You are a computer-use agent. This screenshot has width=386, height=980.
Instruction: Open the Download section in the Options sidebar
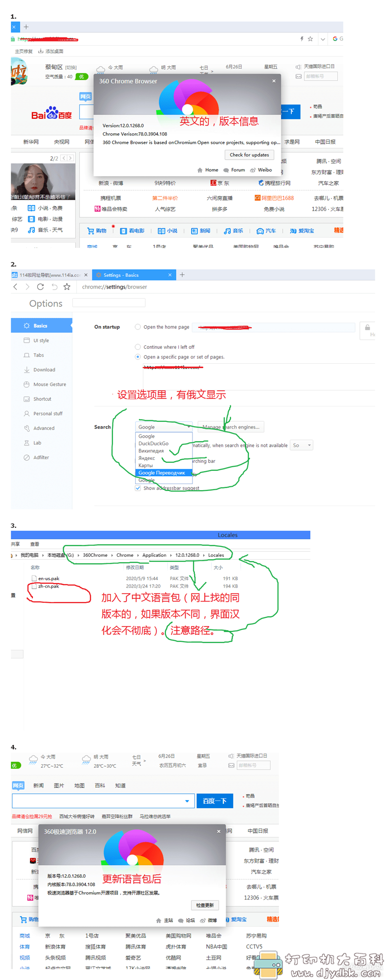(x=41, y=370)
